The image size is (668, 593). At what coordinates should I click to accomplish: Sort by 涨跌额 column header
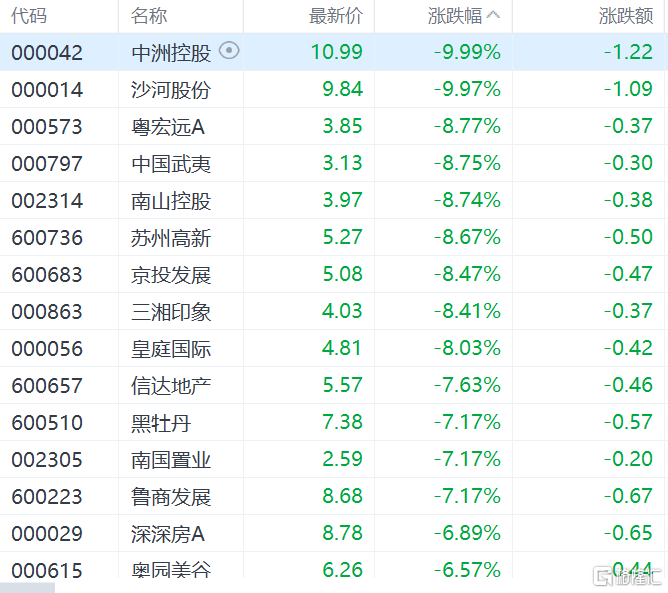point(626,16)
